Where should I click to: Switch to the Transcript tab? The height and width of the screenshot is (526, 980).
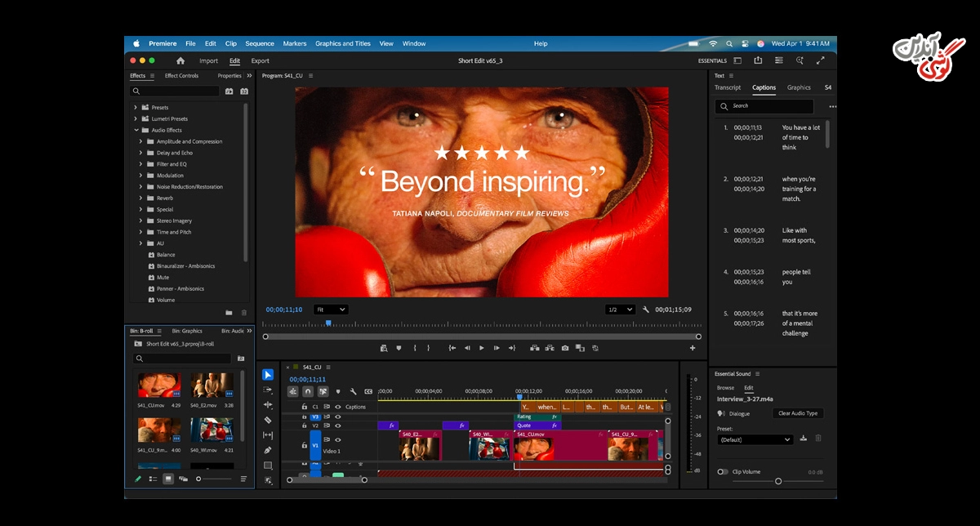point(728,87)
